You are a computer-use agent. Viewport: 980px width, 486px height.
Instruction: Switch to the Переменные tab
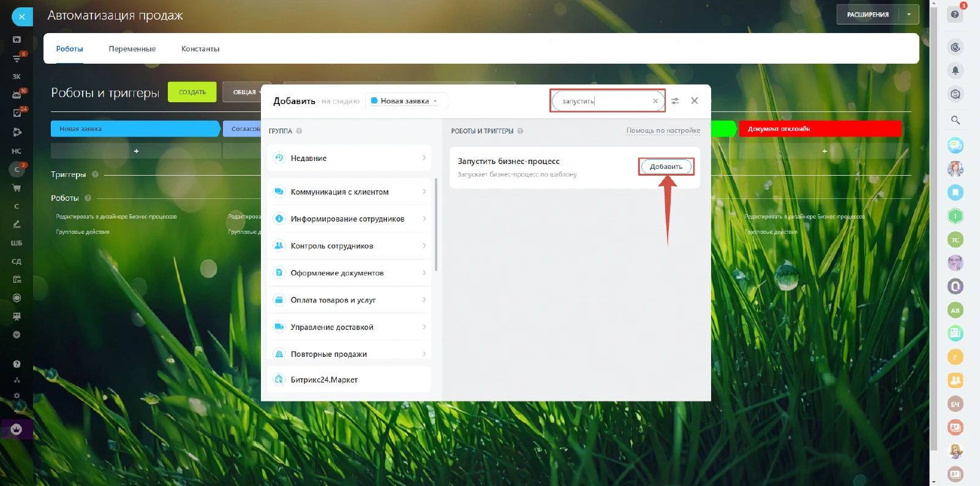point(132,49)
